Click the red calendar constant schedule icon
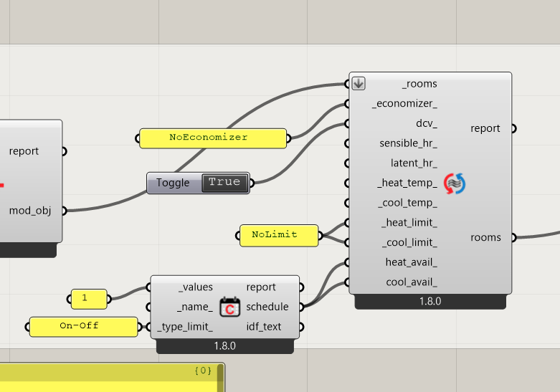The width and height of the screenshot is (560, 392). click(229, 307)
